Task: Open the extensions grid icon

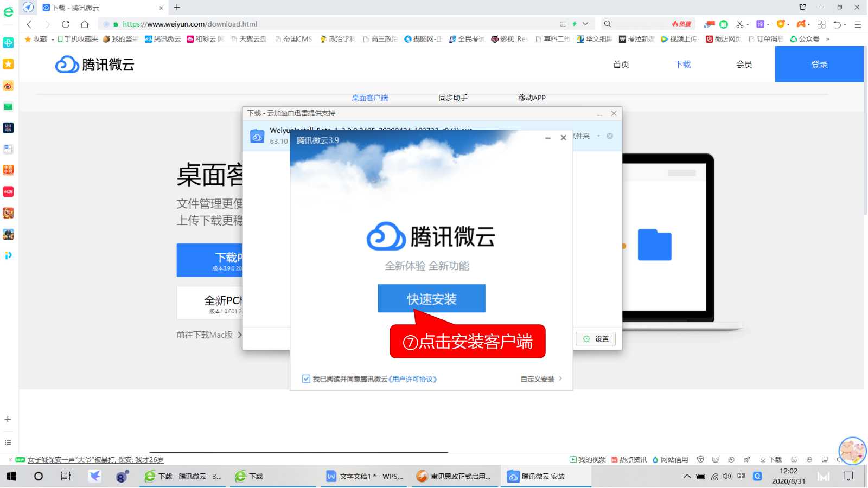Action: 821,24
